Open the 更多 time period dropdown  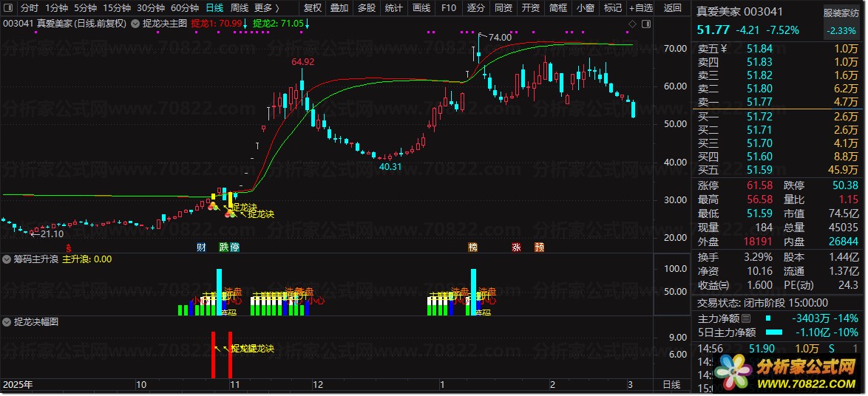[x=266, y=8]
